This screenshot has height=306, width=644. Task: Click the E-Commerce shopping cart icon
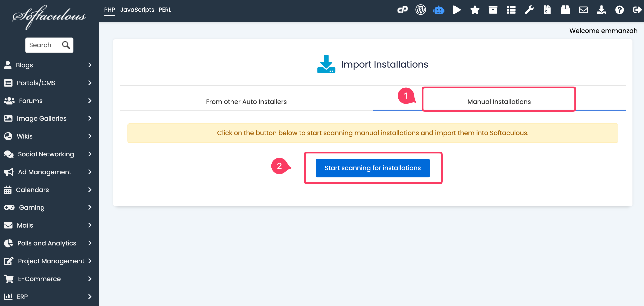coord(9,279)
